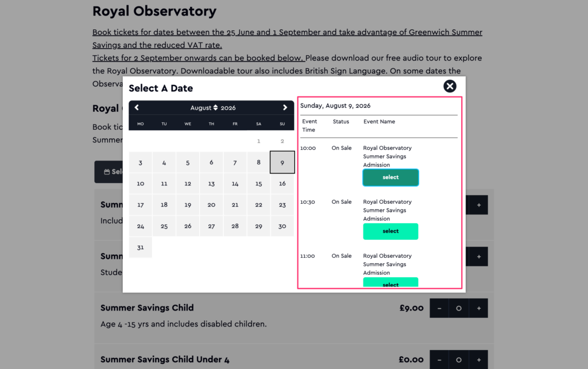
Task: Choose August 14 in the calendar
Action: coord(235,184)
